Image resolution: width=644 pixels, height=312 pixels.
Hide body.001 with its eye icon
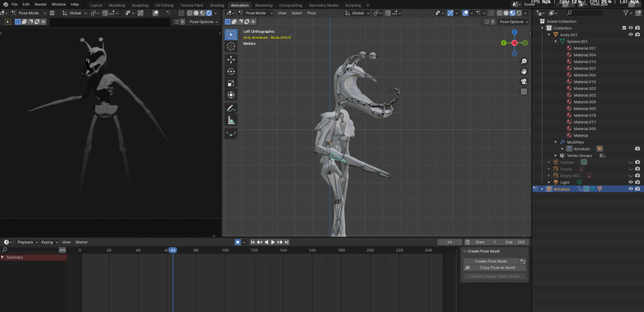pos(630,35)
